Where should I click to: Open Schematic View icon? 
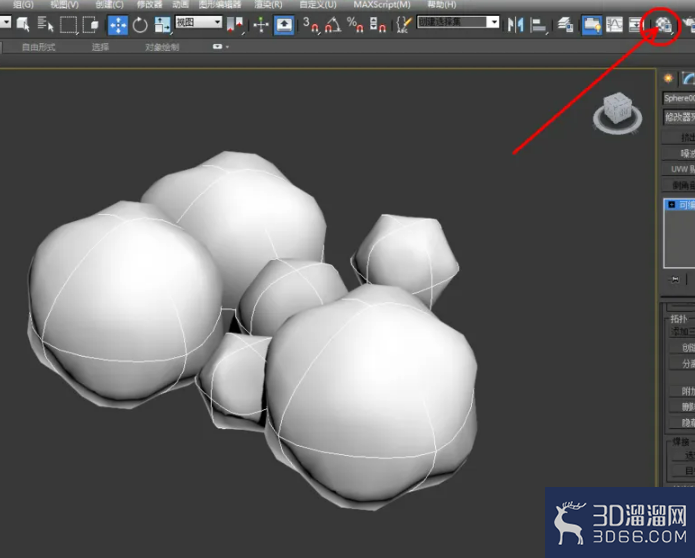pyautogui.click(x=636, y=25)
